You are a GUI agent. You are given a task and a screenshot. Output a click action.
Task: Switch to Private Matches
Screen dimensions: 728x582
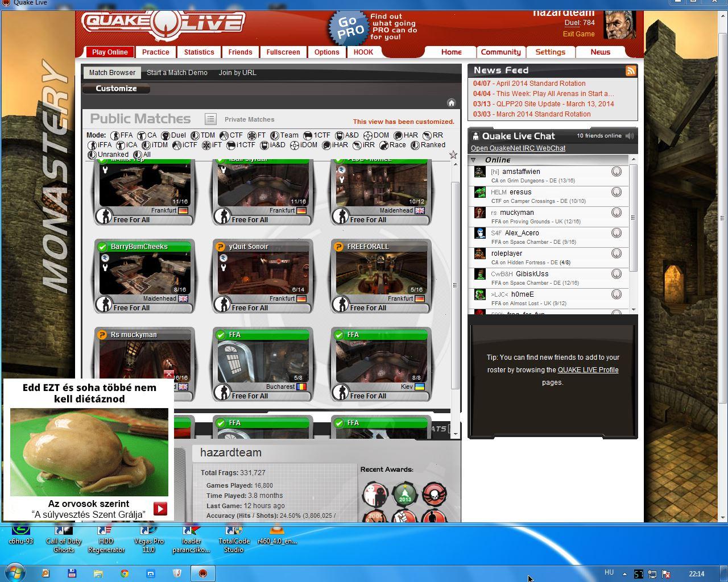pyautogui.click(x=249, y=119)
